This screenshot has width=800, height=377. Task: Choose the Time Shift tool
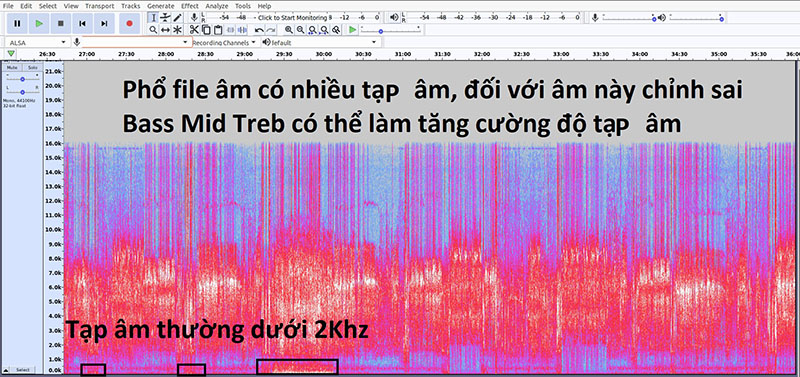(x=165, y=30)
